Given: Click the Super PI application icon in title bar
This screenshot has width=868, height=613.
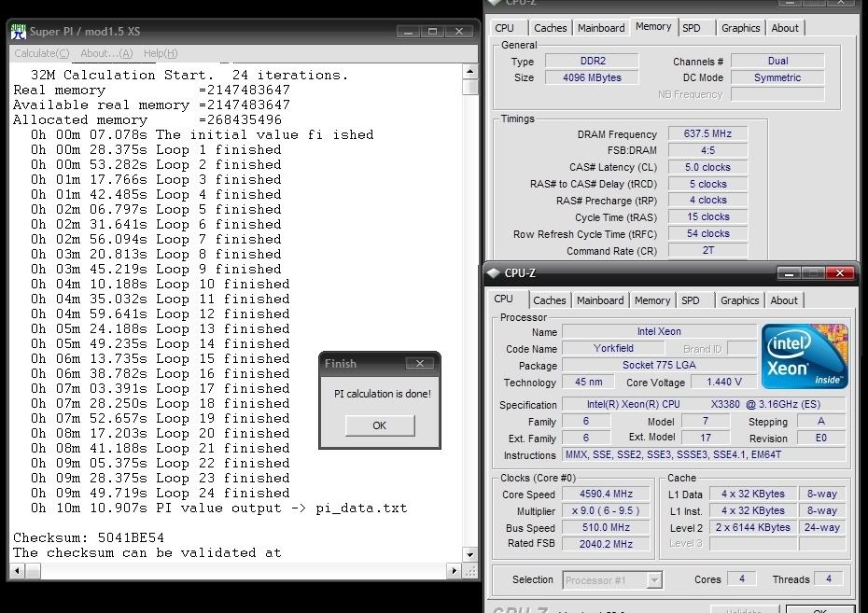Looking at the screenshot, I should click(19, 32).
